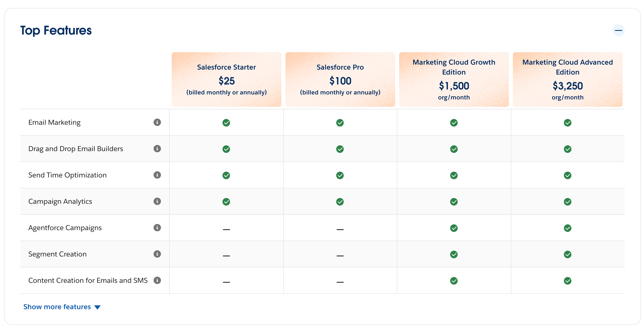Click Drag and Drop checkmark under Growth Edition
This screenshot has height=332, width=644.
pyautogui.click(x=454, y=149)
